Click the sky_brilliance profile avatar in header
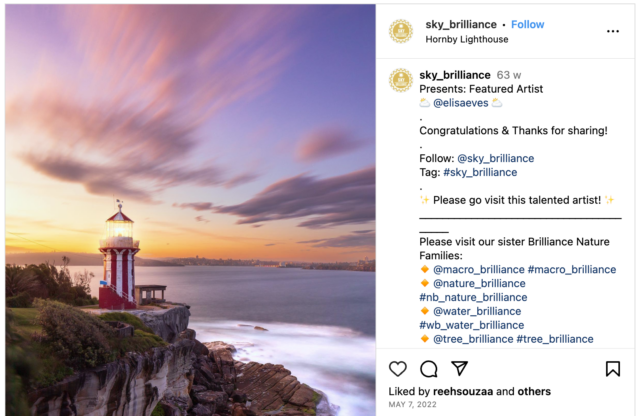This screenshot has width=640, height=416. tap(401, 31)
